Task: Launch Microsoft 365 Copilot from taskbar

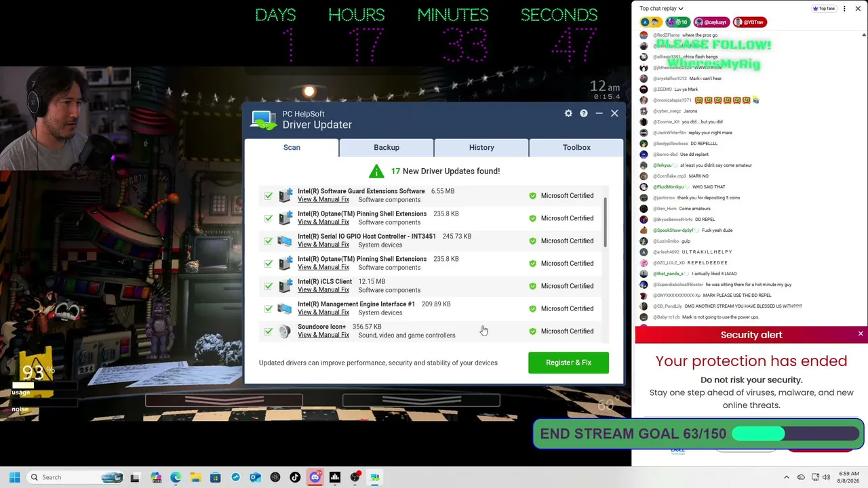Action: coord(156,477)
